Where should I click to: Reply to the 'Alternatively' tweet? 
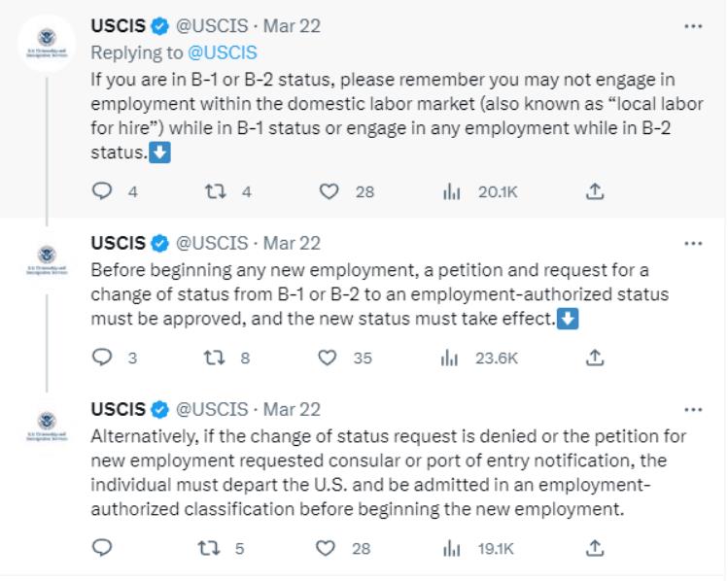(102, 548)
